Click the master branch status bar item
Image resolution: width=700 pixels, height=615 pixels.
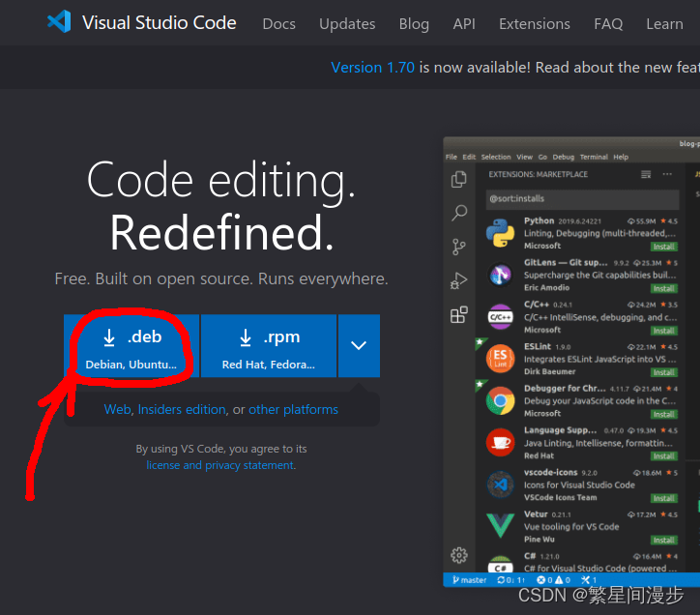click(469, 580)
